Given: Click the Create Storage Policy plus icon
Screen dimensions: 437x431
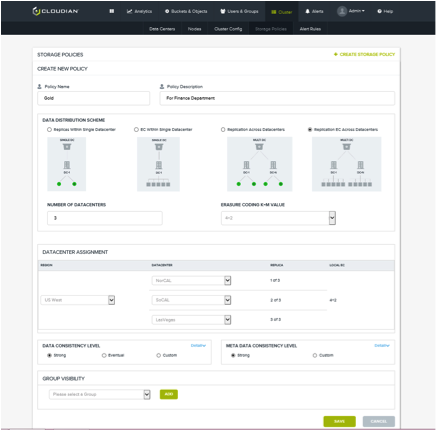Looking at the screenshot, I should (x=336, y=54).
